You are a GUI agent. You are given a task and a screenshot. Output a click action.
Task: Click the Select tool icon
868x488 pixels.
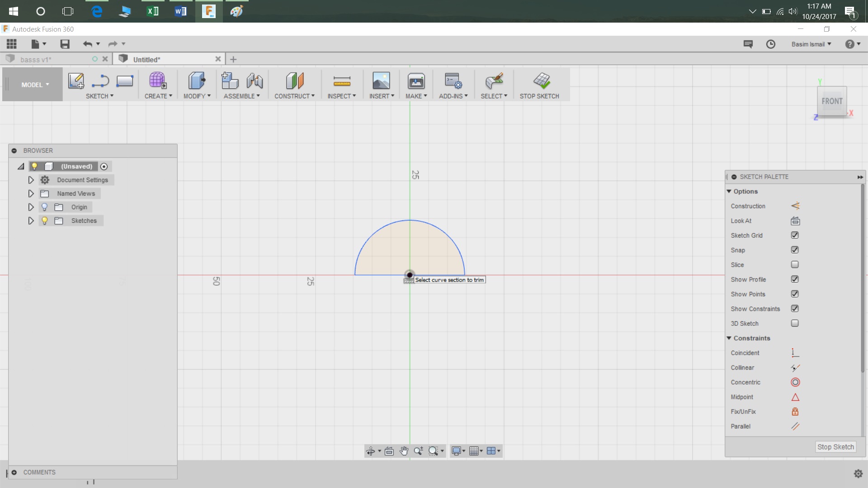tap(494, 81)
